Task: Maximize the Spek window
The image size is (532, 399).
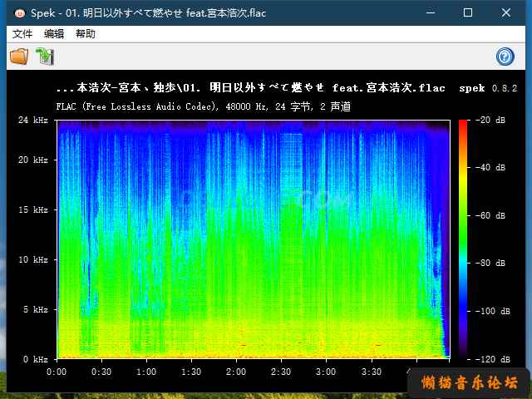Action: (468, 13)
